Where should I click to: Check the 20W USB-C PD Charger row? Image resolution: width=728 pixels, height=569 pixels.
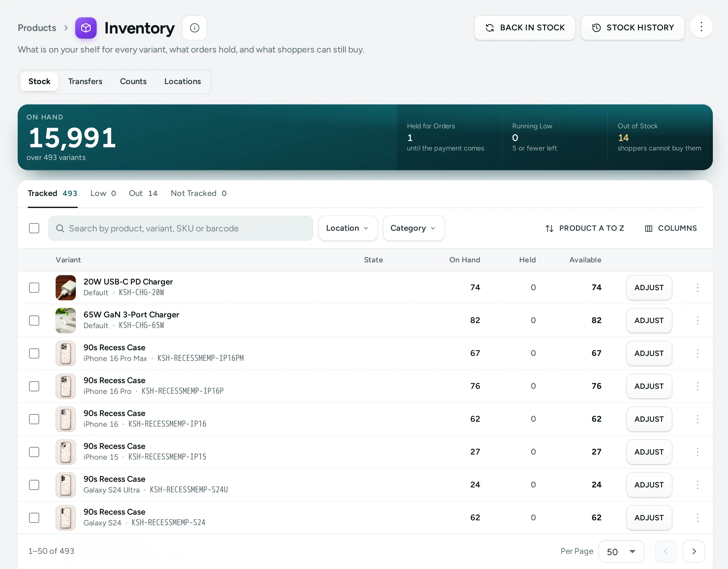[34, 287]
